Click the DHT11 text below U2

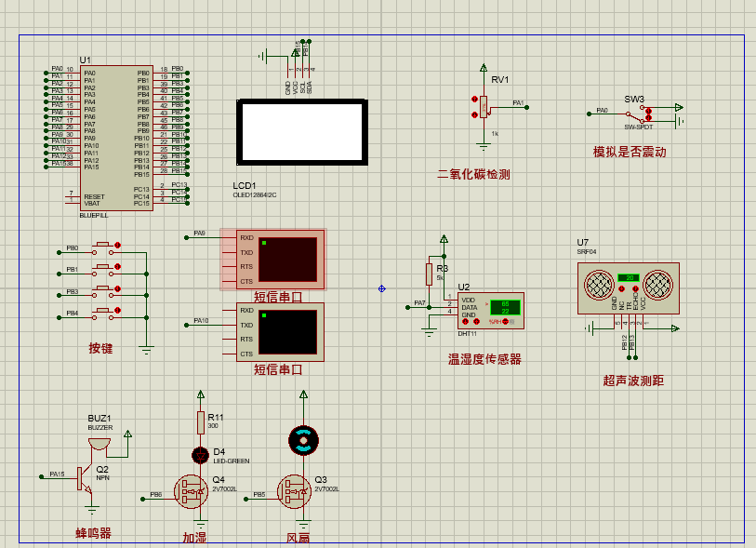click(x=467, y=333)
